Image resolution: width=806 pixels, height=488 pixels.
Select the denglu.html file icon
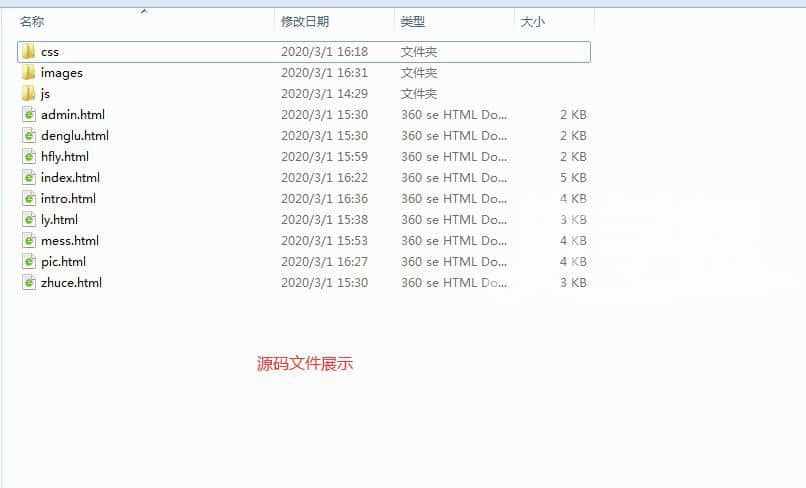29,135
